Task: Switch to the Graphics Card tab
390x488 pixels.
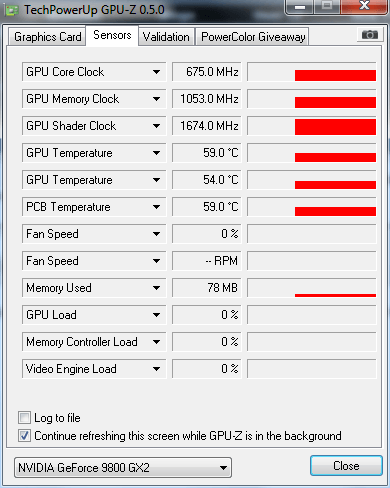Action: pos(48,37)
